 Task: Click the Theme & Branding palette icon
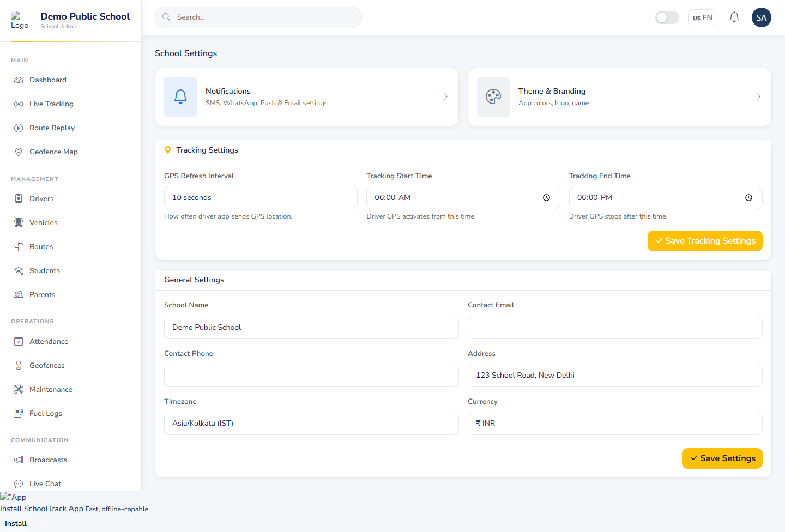pos(493,97)
